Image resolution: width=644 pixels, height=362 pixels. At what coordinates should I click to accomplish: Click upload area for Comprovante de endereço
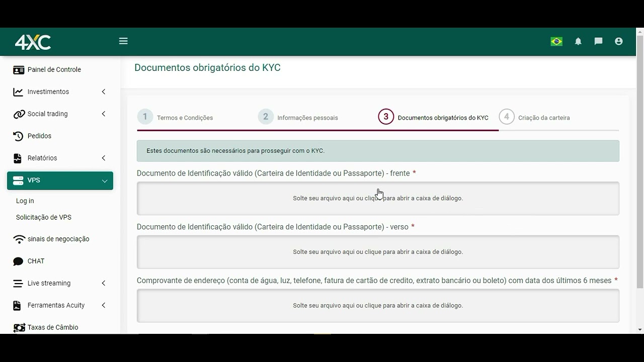[x=378, y=306]
